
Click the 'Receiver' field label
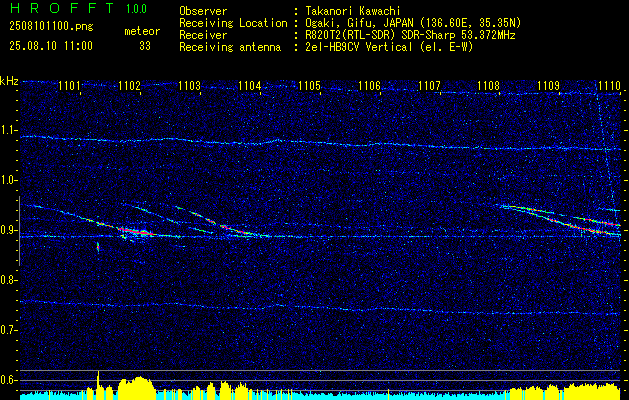pos(203,35)
